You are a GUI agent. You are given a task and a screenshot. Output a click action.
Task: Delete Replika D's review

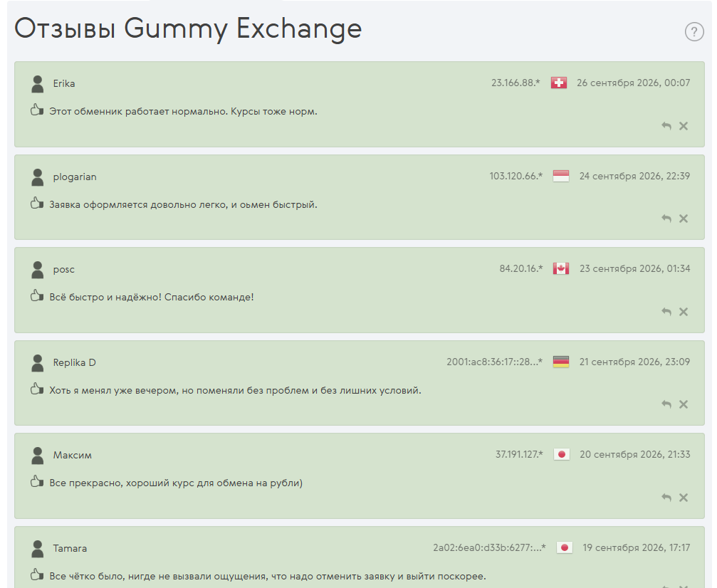[684, 404]
